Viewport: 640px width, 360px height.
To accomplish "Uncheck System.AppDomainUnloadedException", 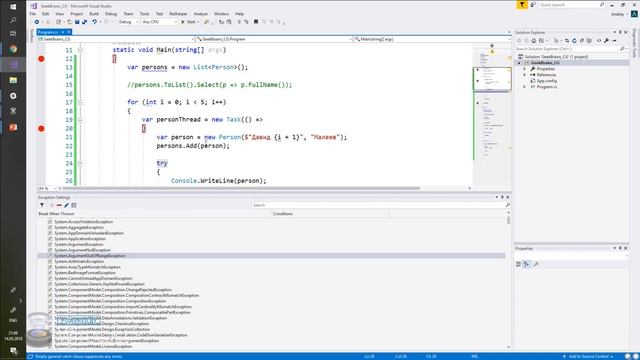I will pos(50,233).
